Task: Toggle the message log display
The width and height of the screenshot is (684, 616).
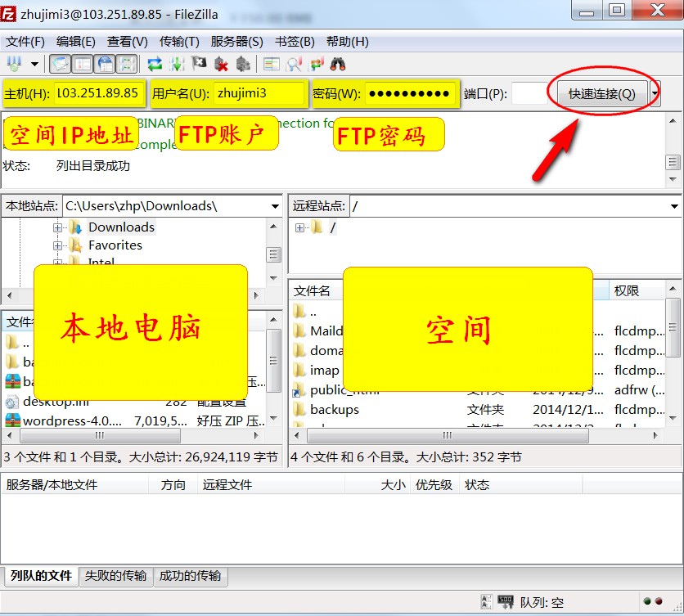Action: click(60, 64)
